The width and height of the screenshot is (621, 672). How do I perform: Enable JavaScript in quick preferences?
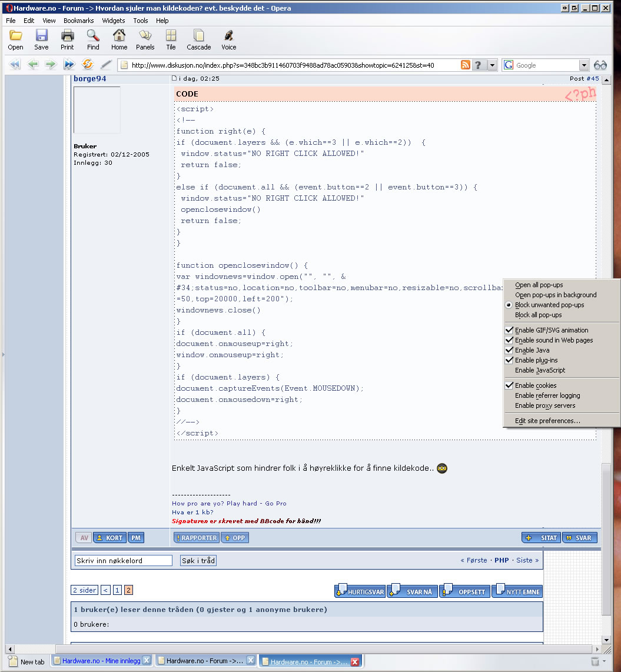point(540,370)
